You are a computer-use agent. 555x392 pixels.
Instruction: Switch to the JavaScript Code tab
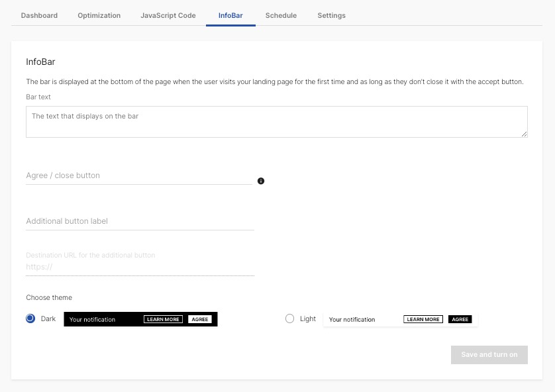168,15
